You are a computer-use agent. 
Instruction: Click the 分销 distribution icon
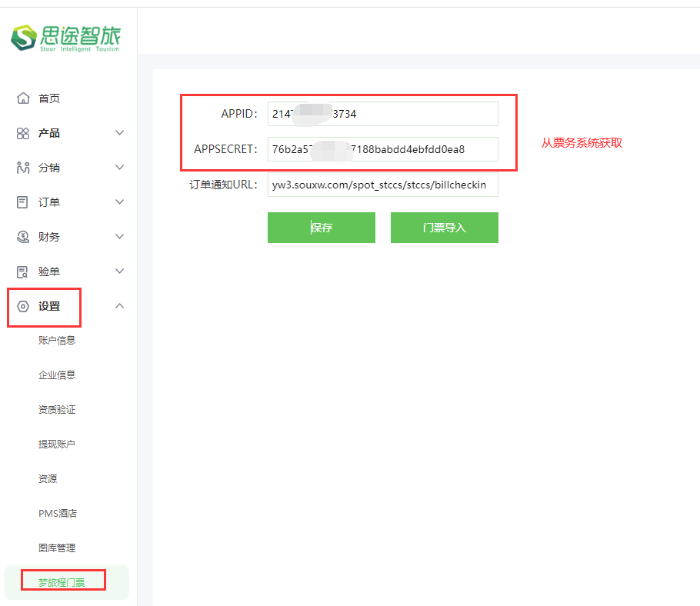click(23, 168)
